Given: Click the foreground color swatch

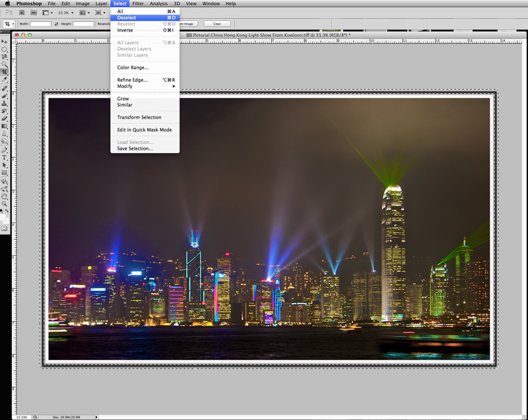Looking at the screenshot, I should (3, 215).
